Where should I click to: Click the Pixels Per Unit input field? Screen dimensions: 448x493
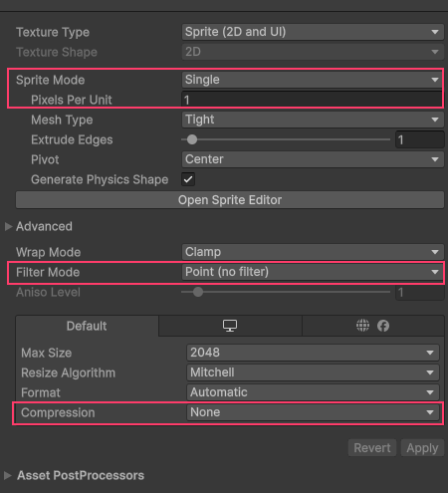(x=312, y=100)
